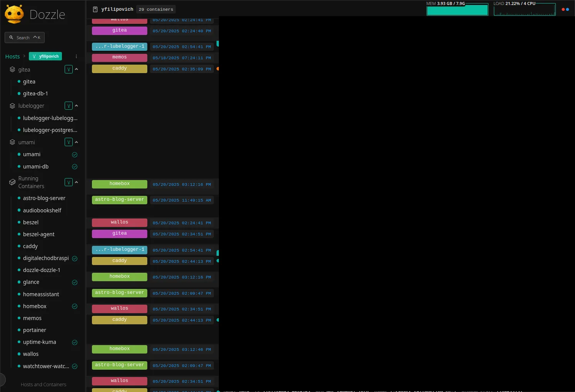Click the health check icon beside watchtower container
Screen dimensions: 575x392
point(75,366)
